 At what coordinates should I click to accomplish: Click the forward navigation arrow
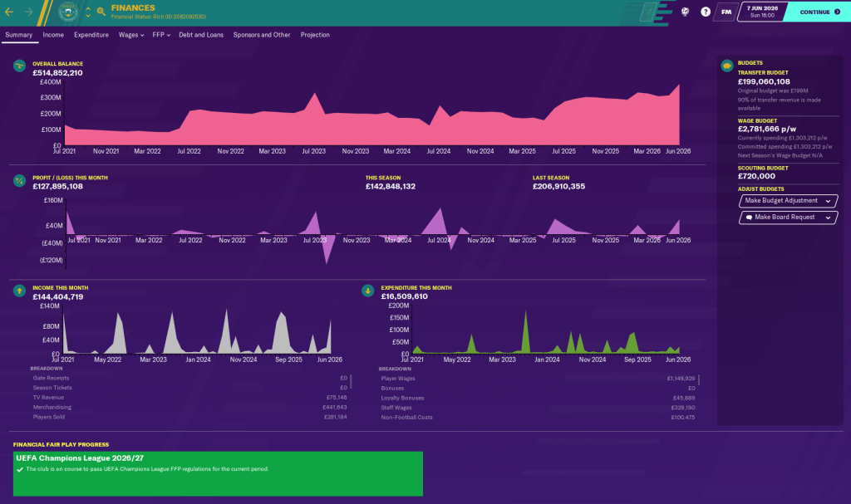29,12
